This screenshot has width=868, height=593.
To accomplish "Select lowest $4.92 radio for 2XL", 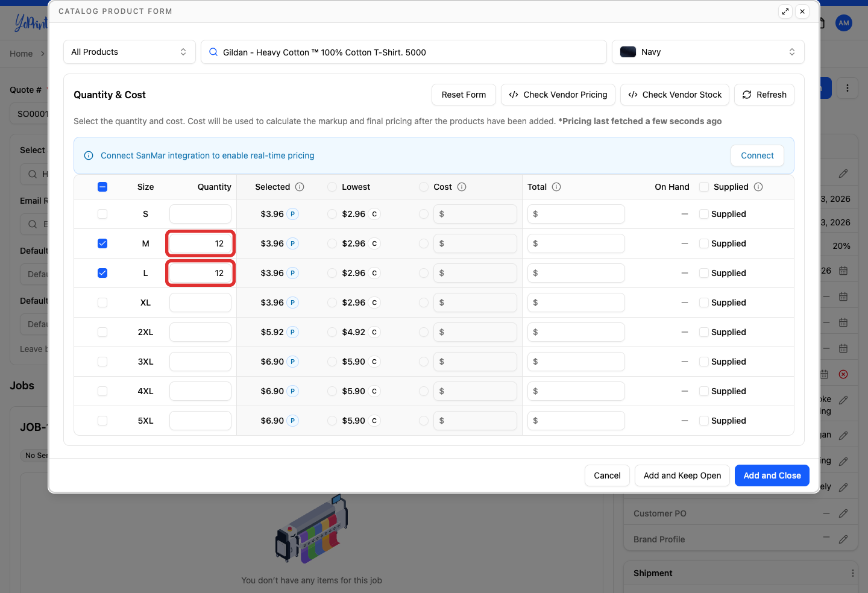I will [332, 332].
